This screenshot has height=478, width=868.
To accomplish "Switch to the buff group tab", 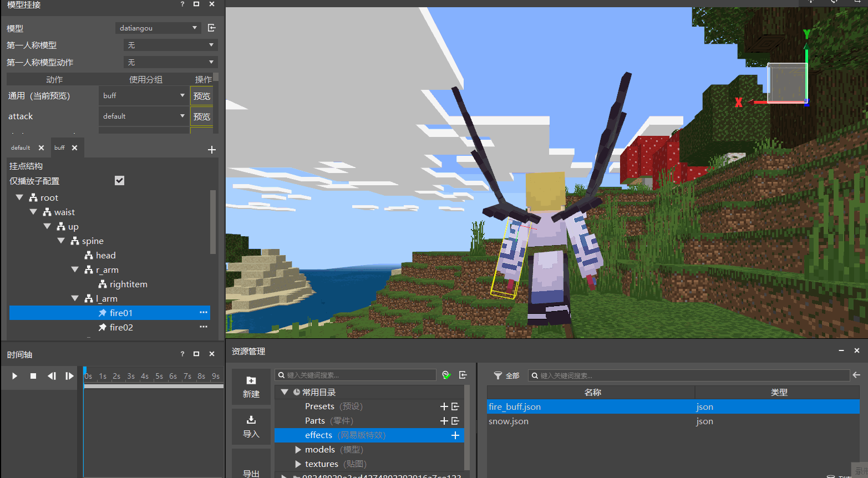I will click(59, 148).
